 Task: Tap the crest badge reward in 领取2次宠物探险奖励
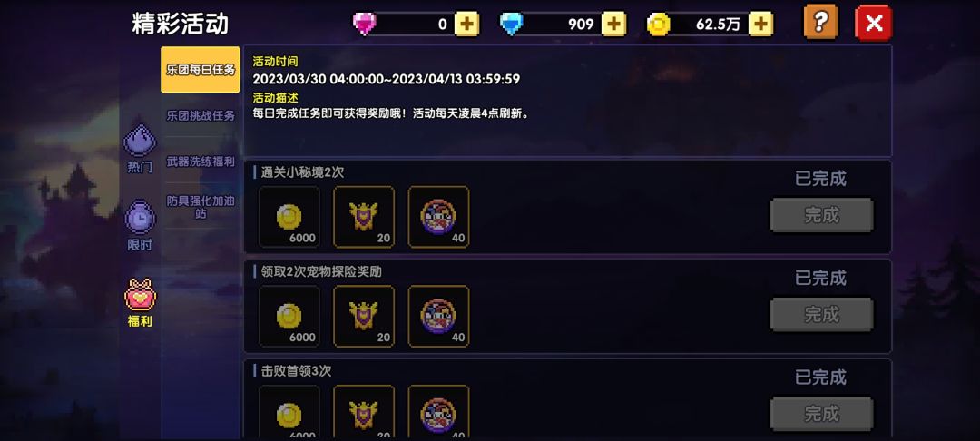coord(364,316)
